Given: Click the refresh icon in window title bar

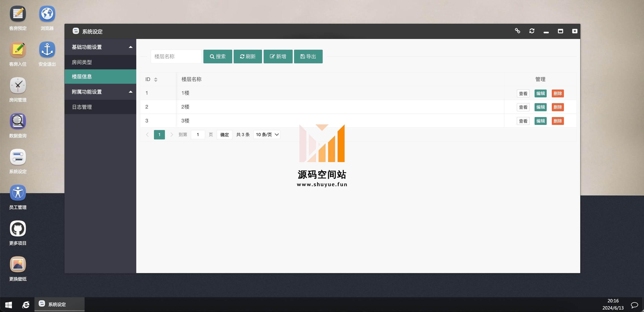Looking at the screenshot, I should click(532, 31).
